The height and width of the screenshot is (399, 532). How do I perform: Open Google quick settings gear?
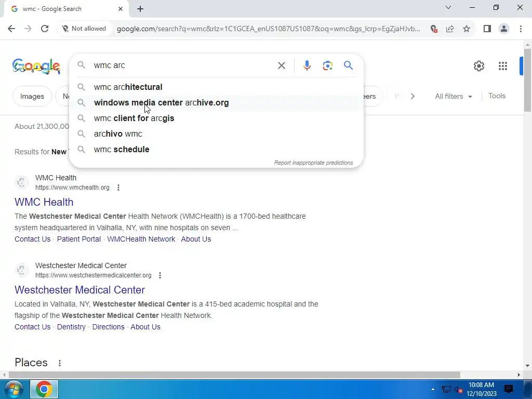[478, 66]
